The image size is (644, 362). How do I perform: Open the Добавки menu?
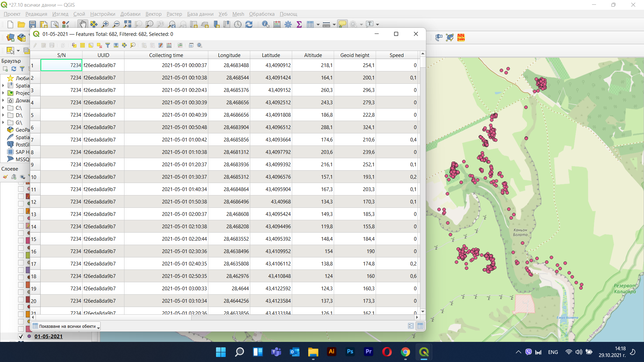tap(130, 14)
